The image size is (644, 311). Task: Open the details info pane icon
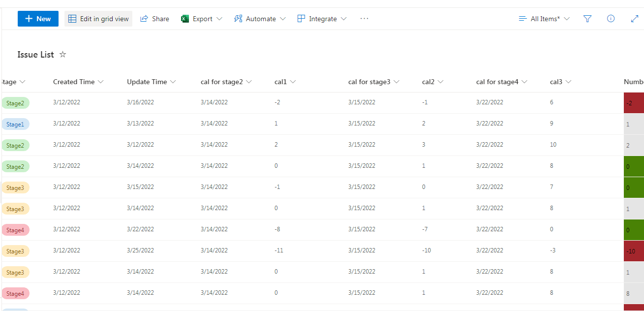[611, 19]
